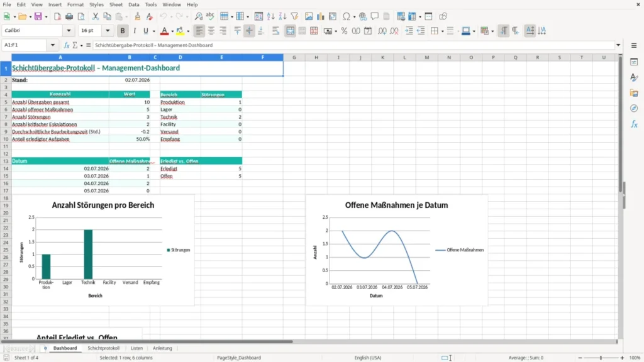Viewport: 644px width, 362px height.
Task: Open the sidebar Navigator compass icon
Action: [634, 108]
